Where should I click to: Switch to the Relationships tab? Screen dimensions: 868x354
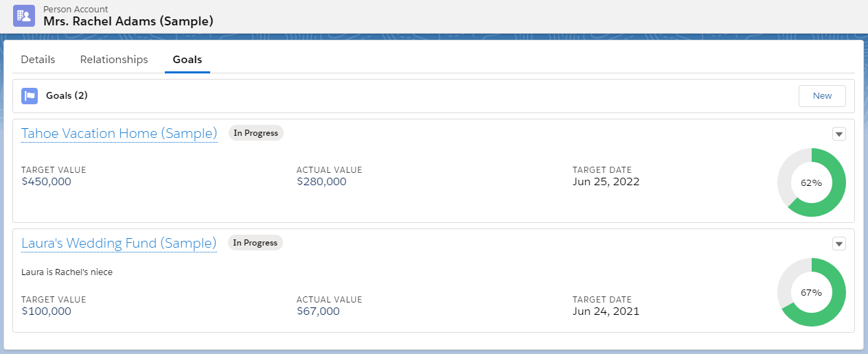[114, 60]
